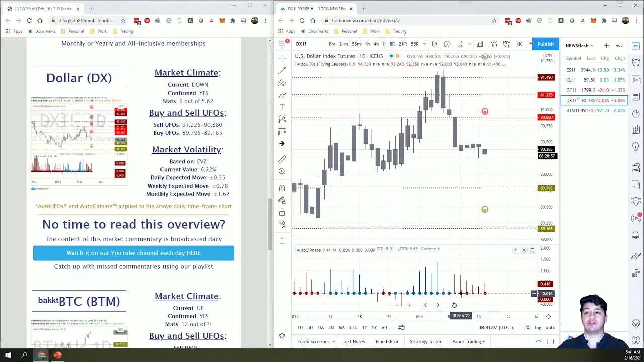The height and width of the screenshot is (362, 644).
Task: Open the Paper Trading tab
Action: pyautogui.click(x=468, y=341)
